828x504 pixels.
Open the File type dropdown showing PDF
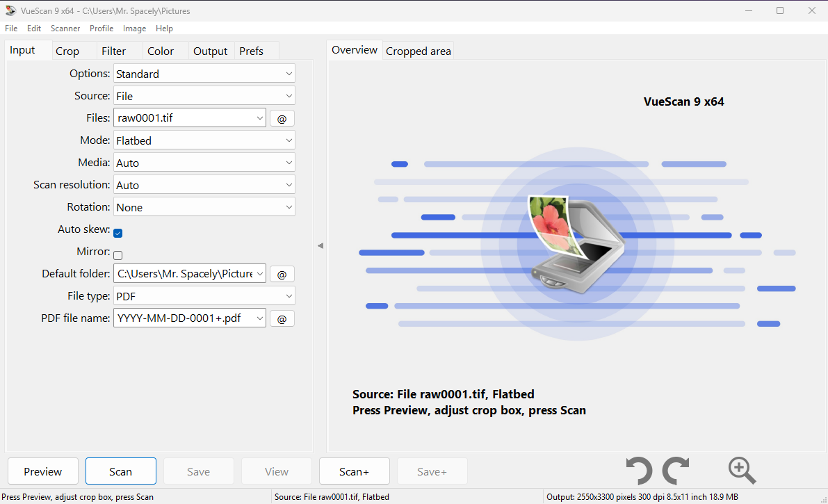coord(204,296)
